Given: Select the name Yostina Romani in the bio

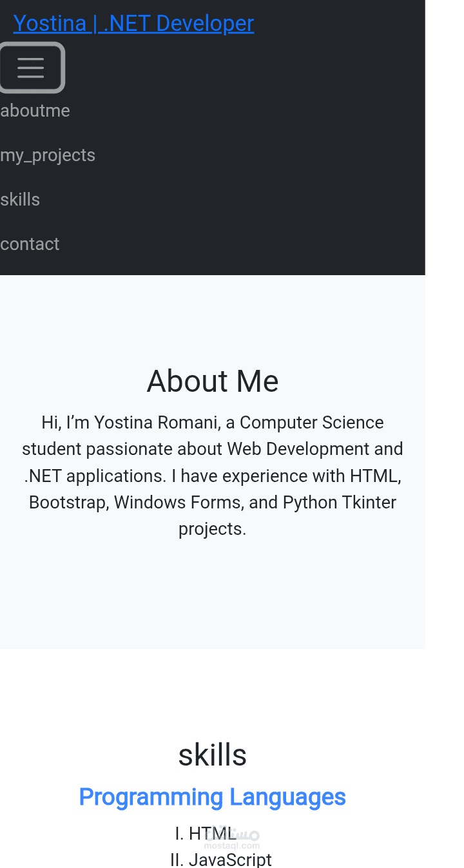Looking at the screenshot, I should (x=159, y=423).
